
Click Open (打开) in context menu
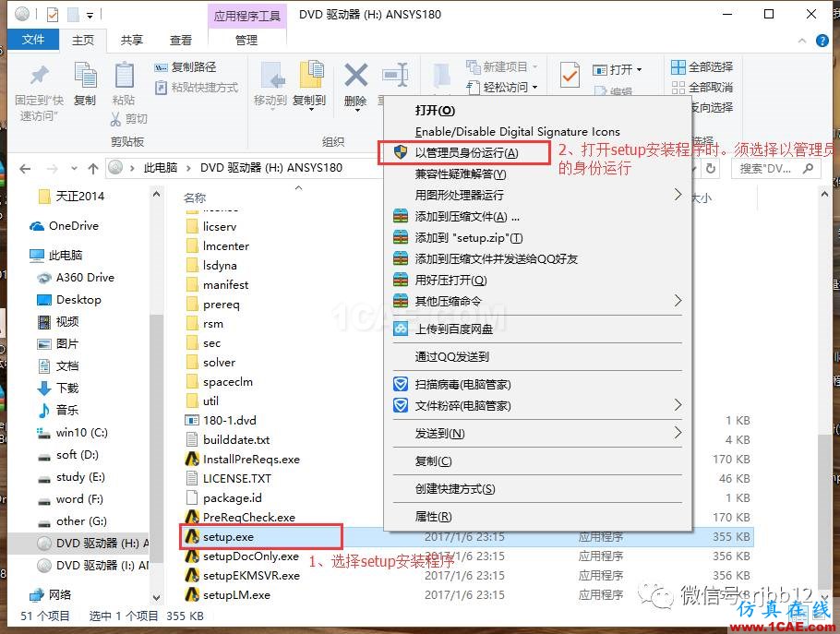click(435, 111)
